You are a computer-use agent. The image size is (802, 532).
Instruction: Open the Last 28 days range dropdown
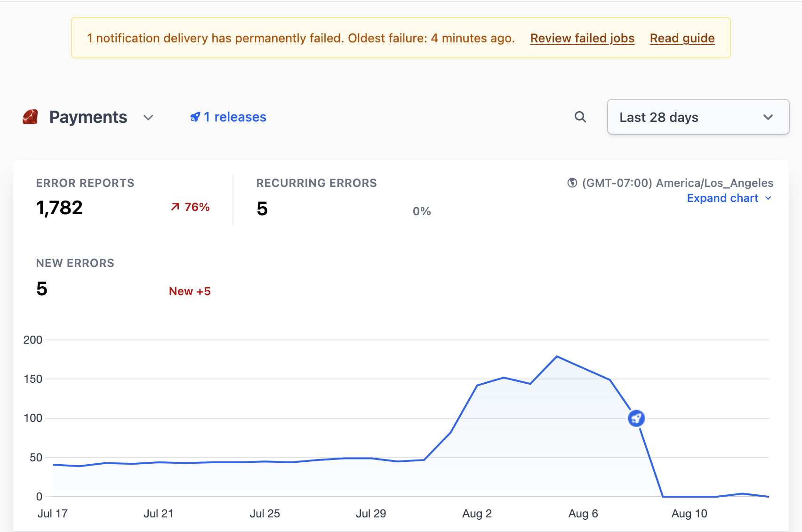tap(698, 117)
